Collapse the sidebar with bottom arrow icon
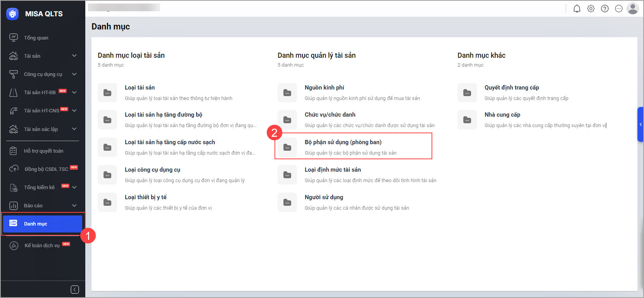This screenshot has height=298, width=644. [75, 289]
